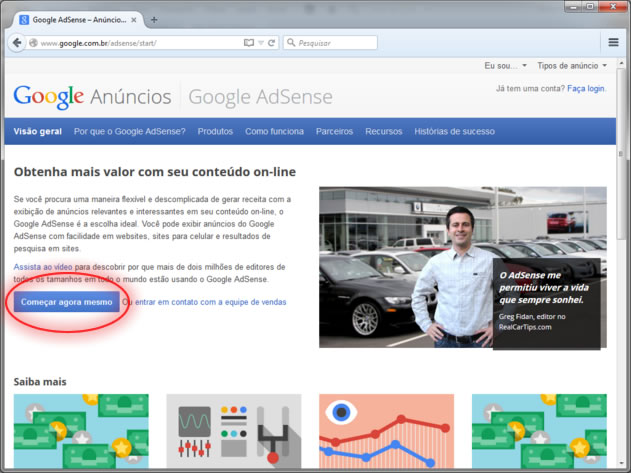
Task: Expand the 'Tipos de anúncio' dropdown
Action: click(572, 66)
